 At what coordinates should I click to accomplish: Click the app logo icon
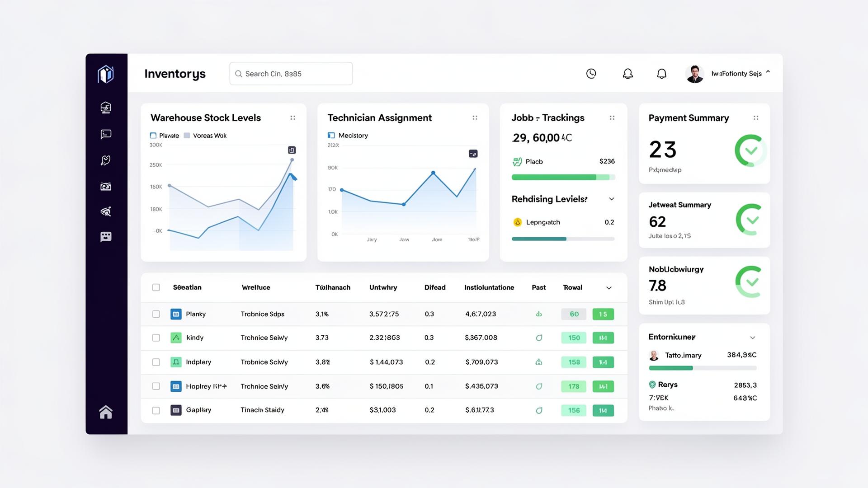point(106,74)
